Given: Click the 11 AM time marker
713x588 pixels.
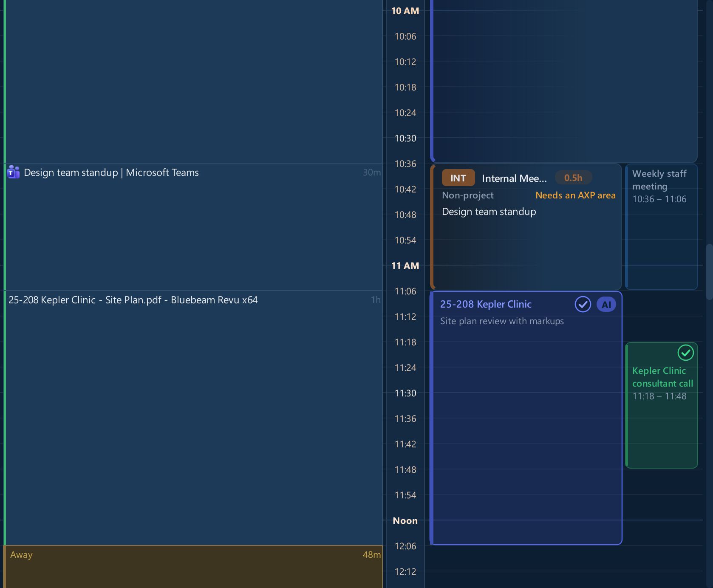Looking at the screenshot, I should 405,266.
